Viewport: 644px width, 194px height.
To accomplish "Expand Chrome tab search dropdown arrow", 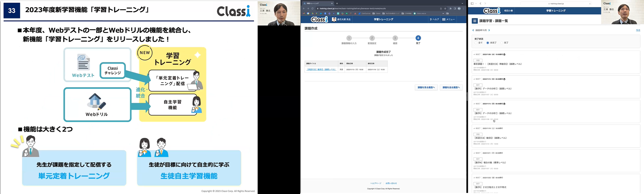I will pyautogui.click(x=462, y=3).
